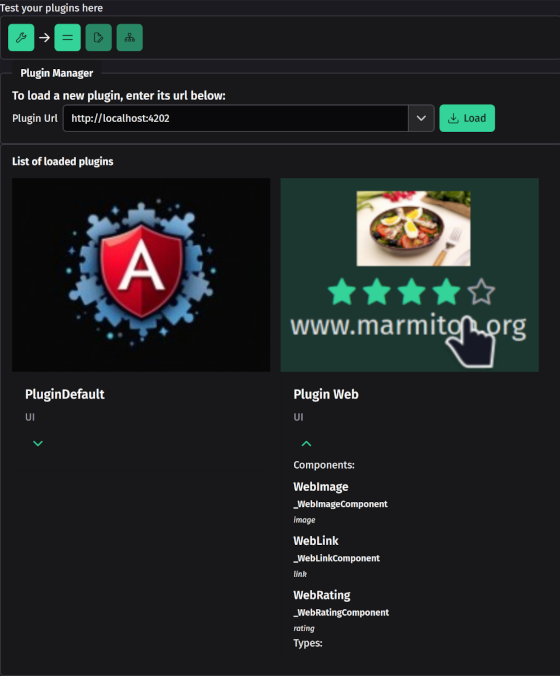Open the Plugin Url dropdown arrow
560x676 pixels.
[421, 118]
